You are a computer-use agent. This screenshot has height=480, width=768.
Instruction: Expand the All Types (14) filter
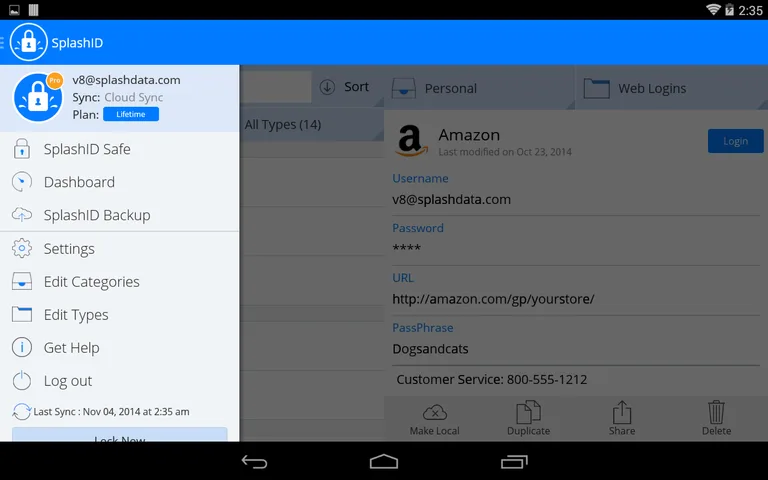pos(312,124)
